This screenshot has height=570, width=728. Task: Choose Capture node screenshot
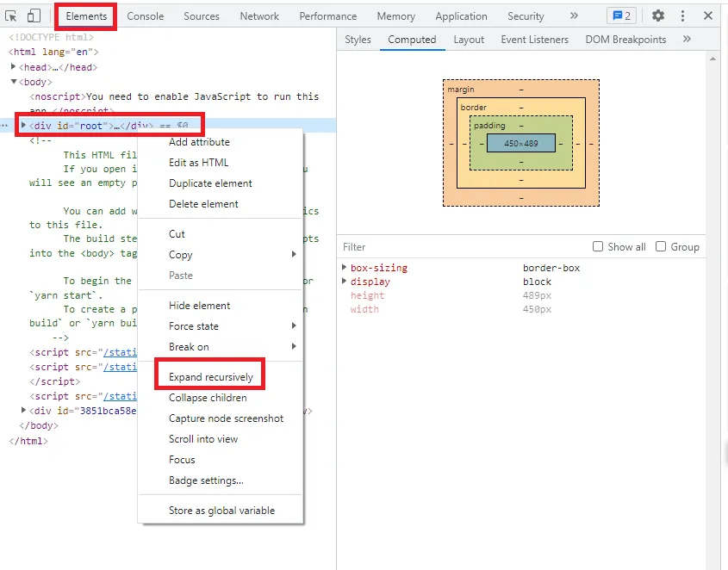click(x=221, y=418)
